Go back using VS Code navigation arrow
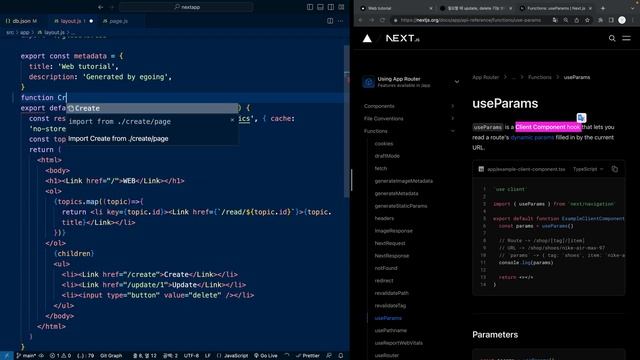 point(100,7)
